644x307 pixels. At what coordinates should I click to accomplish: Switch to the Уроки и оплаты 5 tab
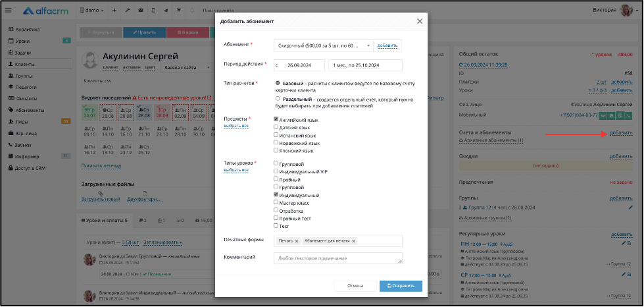pos(105,221)
